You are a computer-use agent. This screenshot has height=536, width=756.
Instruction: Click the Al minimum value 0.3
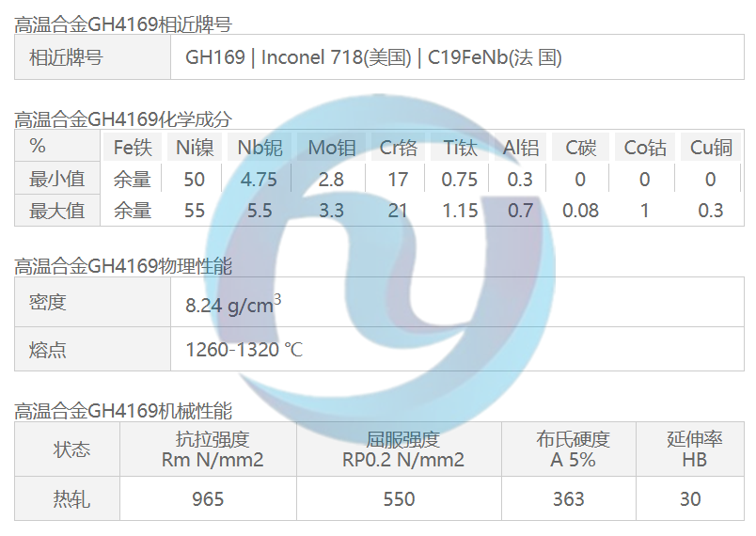pyautogui.click(x=520, y=180)
